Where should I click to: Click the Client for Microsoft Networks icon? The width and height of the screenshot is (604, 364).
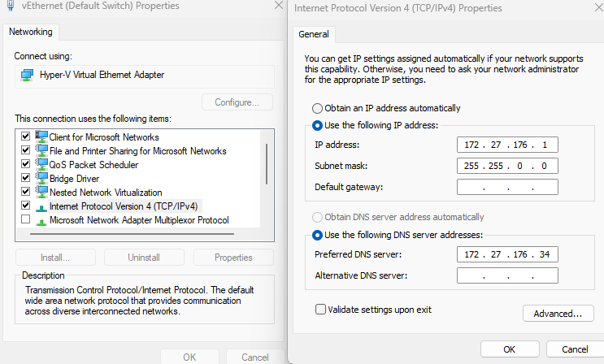(41, 136)
